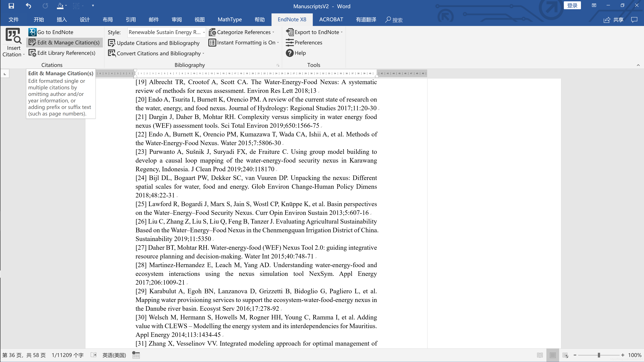
Task: Click the zoom slider handle
Action: coord(599,355)
